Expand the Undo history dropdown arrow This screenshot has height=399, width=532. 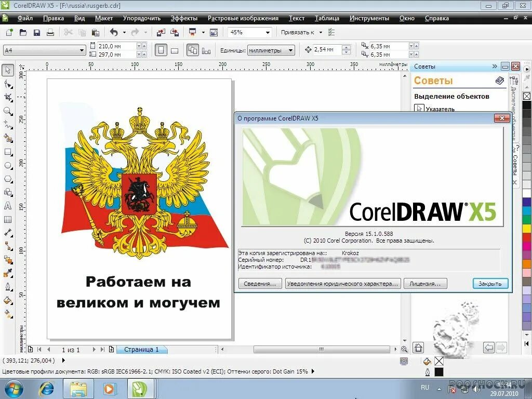pyautogui.click(x=124, y=33)
